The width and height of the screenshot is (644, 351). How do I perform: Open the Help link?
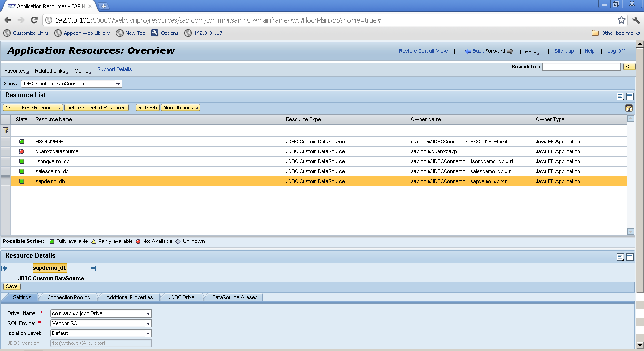coord(590,51)
